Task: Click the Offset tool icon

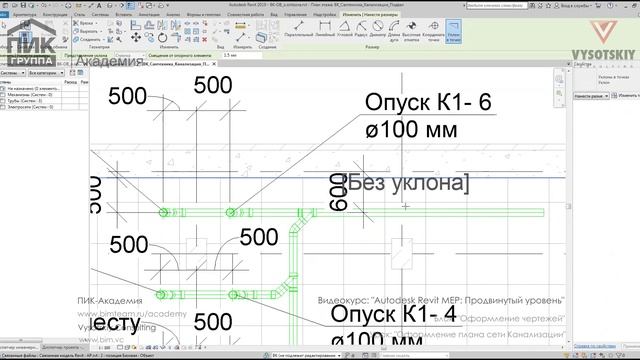Action: click(x=149, y=25)
